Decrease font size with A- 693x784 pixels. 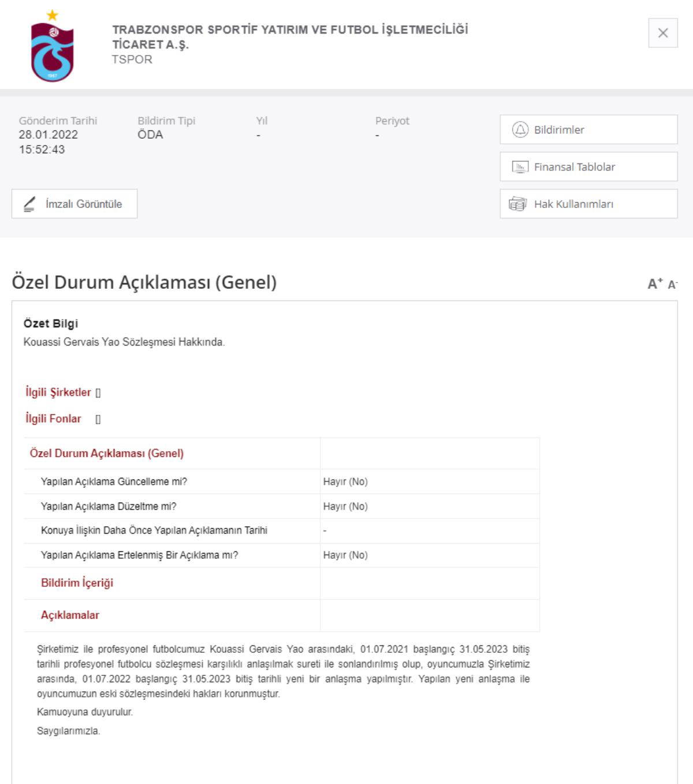[x=672, y=284]
